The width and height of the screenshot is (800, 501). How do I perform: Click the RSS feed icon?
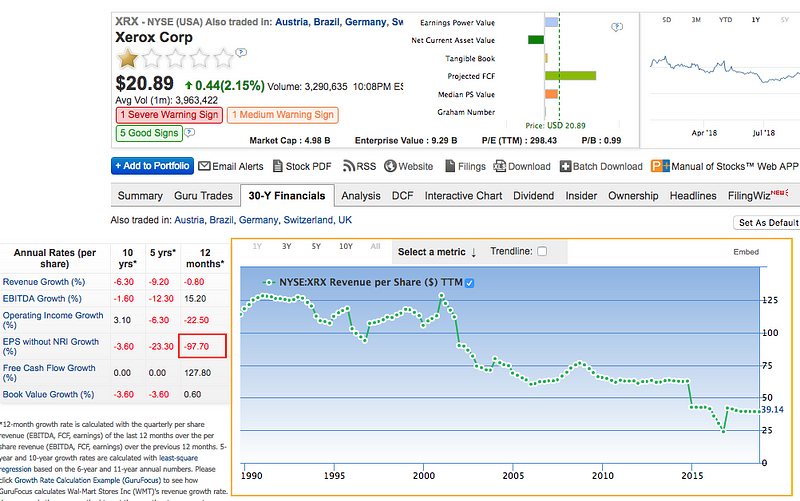click(349, 166)
